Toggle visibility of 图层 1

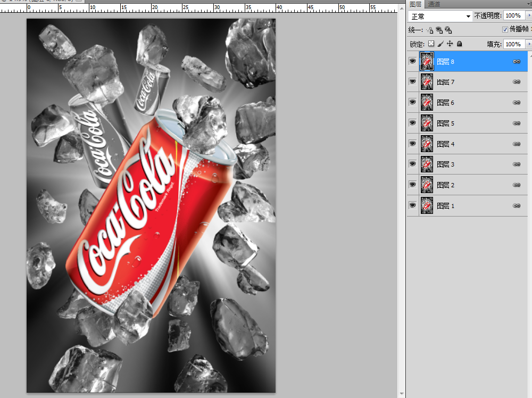click(413, 205)
